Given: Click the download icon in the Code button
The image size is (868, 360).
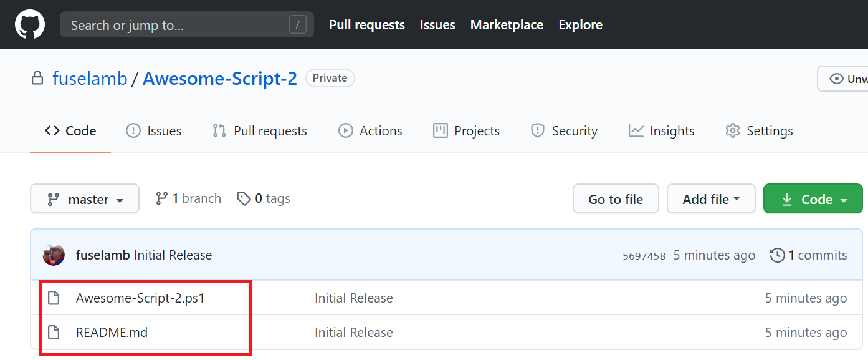Looking at the screenshot, I should pos(788,198).
